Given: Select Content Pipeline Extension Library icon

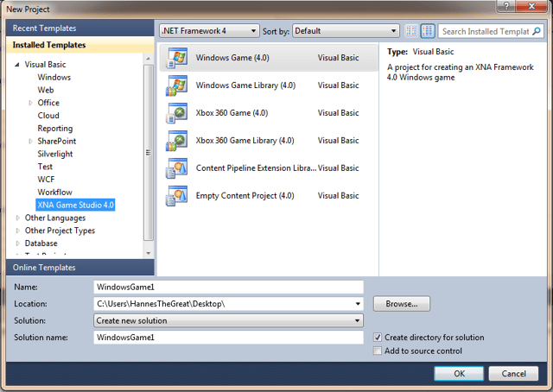Looking at the screenshot, I should coord(177,168).
